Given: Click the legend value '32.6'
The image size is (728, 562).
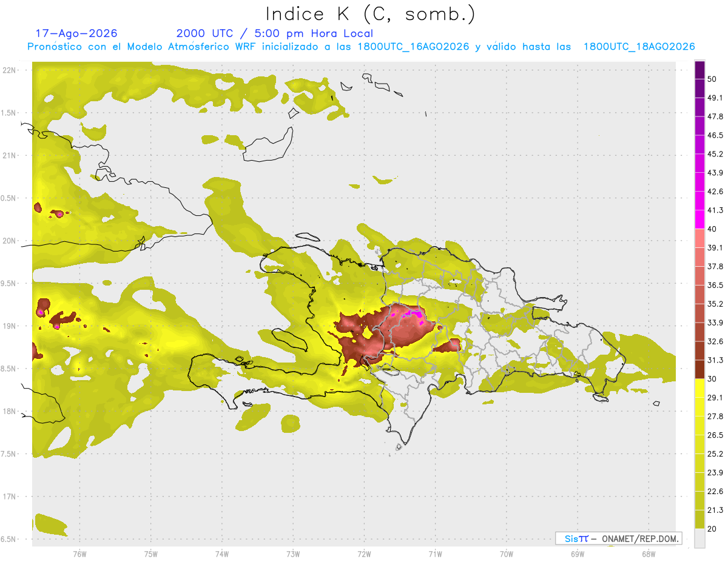Looking at the screenshot, I should pos(715,341).
